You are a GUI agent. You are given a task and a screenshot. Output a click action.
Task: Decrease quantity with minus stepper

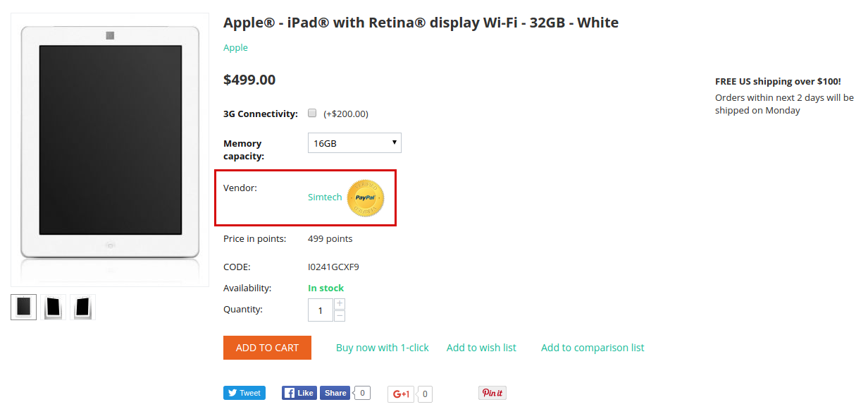340,315
